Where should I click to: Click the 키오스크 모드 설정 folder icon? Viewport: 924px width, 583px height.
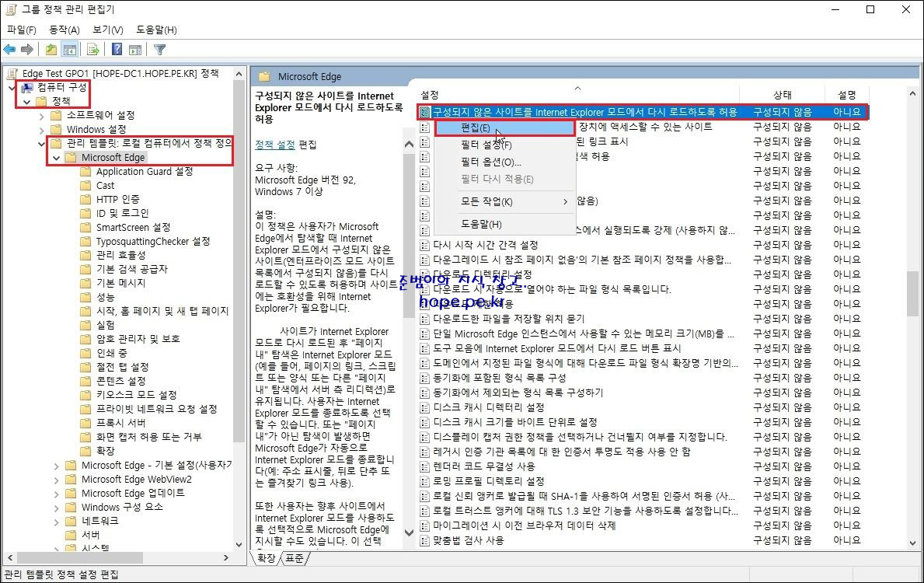[86, 395]
